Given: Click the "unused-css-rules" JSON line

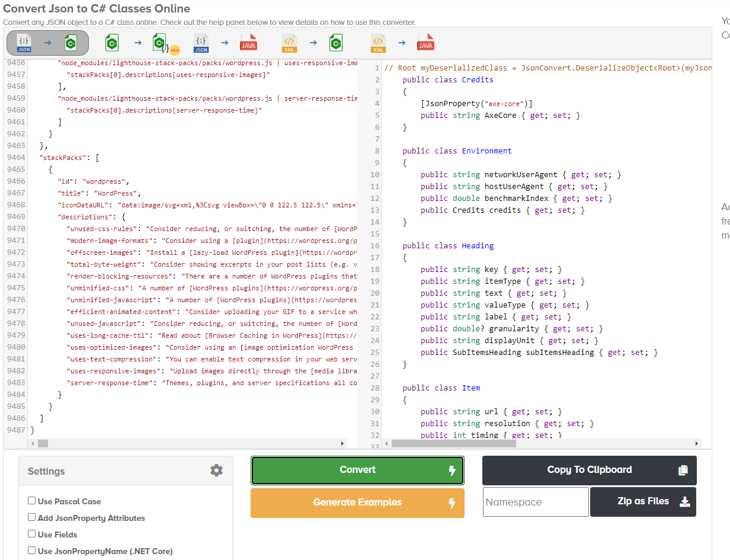Looking at the screenshot, I should coord(212,229).
